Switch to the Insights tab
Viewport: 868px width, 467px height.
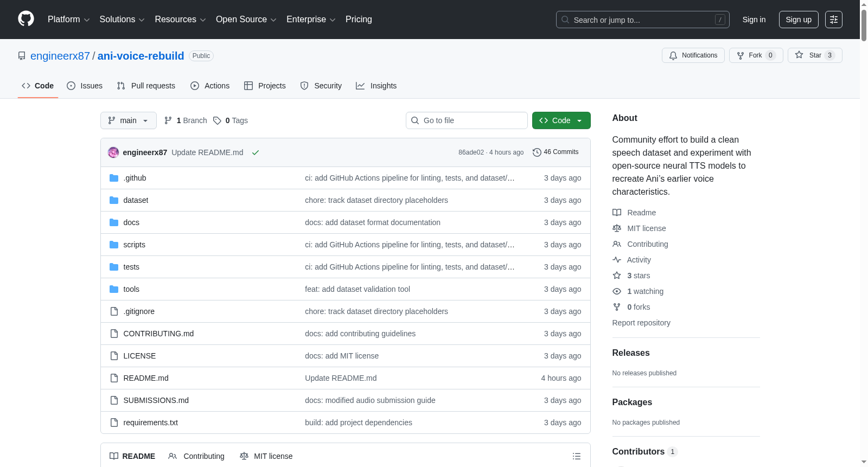point(376,86)
